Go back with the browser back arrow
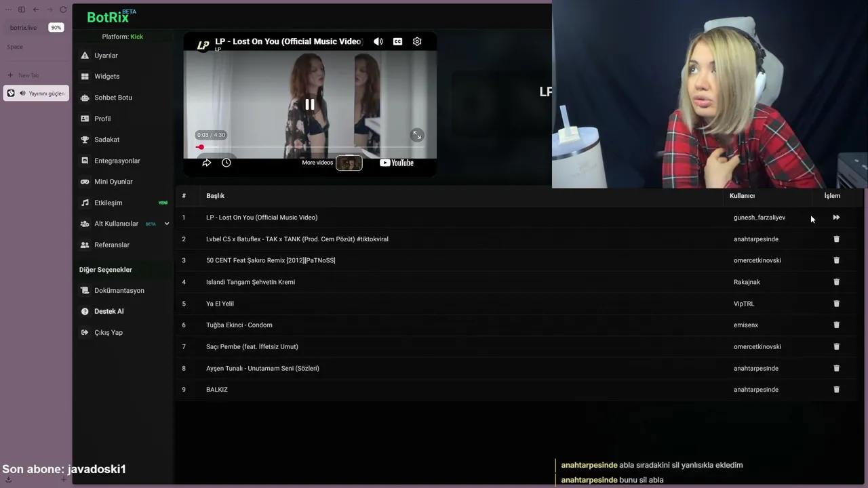The image size is (868, 488). [x=36, y=9]
